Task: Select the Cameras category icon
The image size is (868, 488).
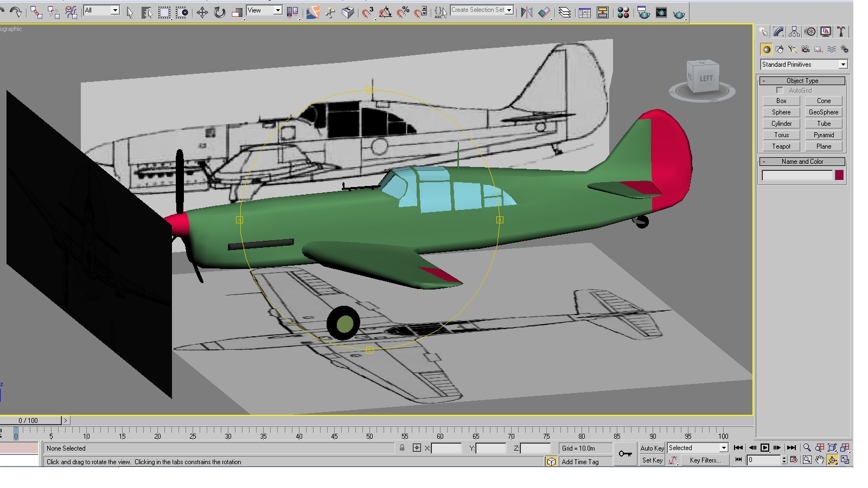Action: point(805,49)
